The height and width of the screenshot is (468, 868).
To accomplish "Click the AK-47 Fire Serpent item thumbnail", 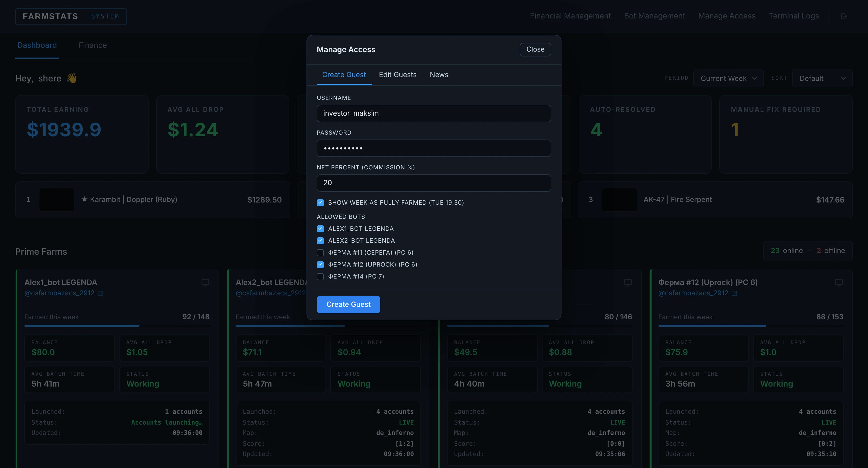I will [619, 200].
